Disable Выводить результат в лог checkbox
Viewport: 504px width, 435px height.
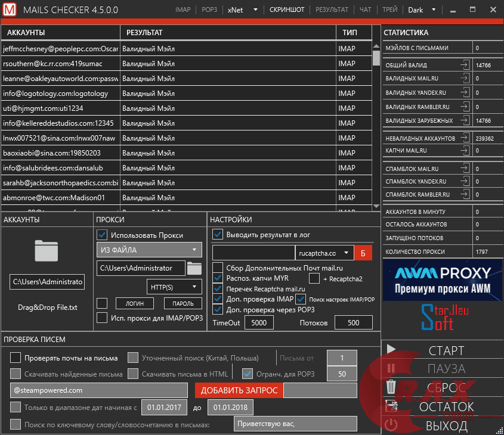(x=218, y=234)
